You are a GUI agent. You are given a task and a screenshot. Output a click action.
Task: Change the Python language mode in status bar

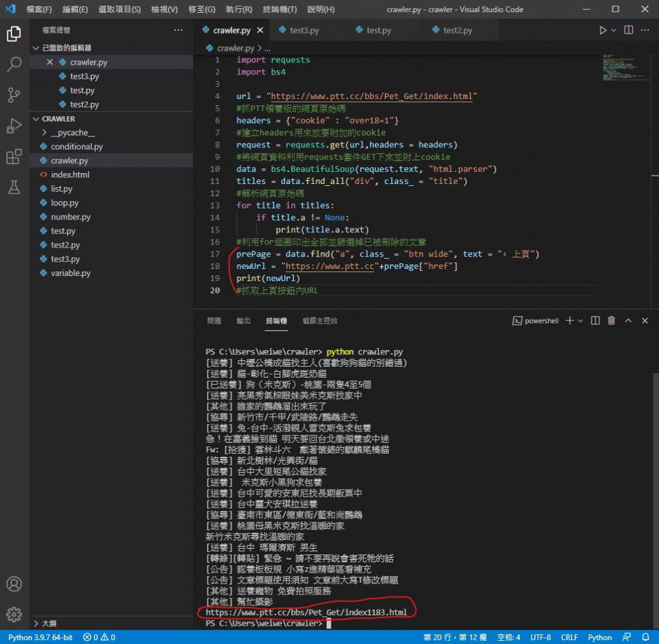click(x=600, y=638)
